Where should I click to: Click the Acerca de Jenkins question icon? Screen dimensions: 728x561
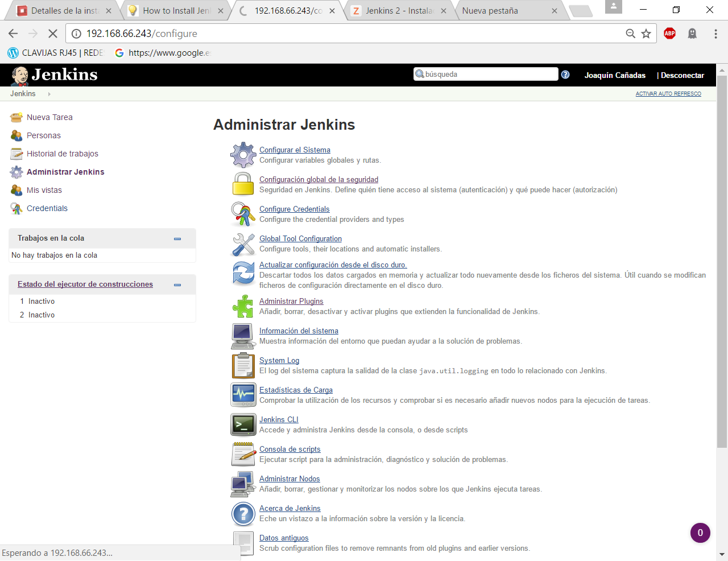coord(243,514)
